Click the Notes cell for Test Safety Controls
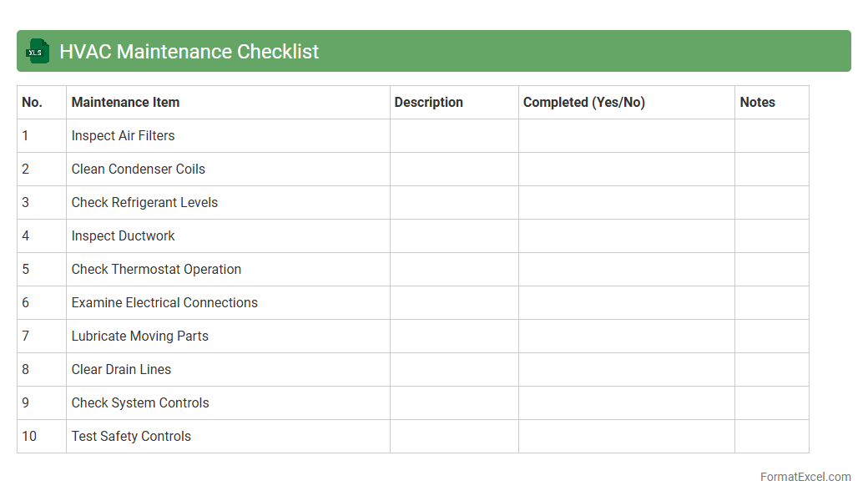Image resolution: width=868 pixels, height=501 pixels. (771, 436)
